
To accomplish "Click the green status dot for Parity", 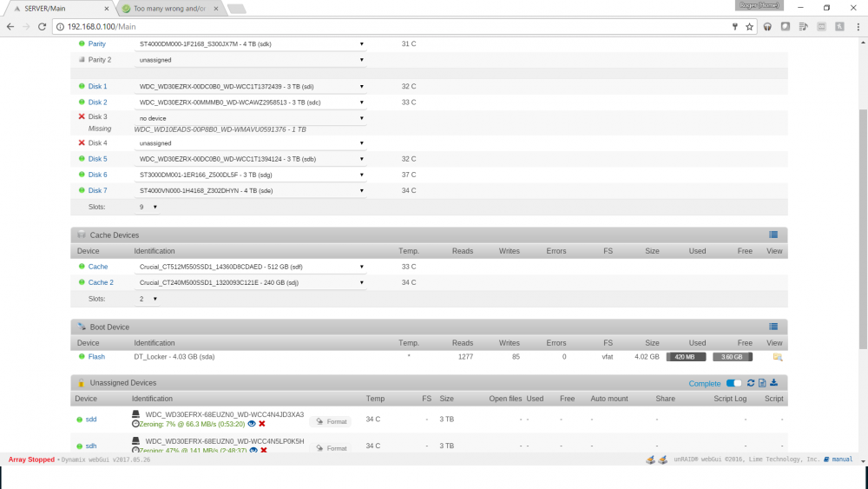I will (x=82, y=43).
